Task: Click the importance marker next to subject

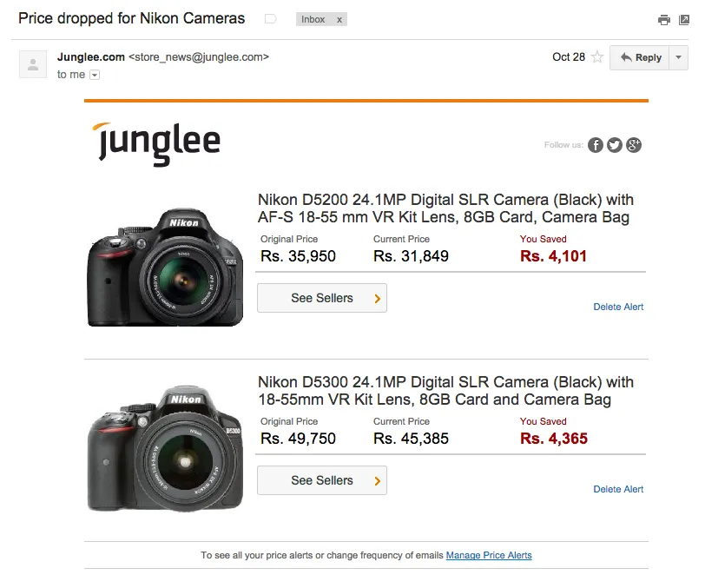Action: (271, 19)
